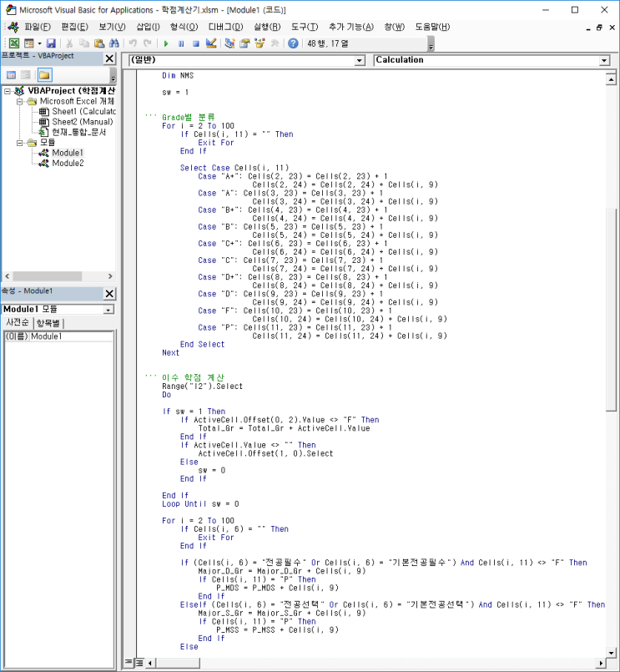The height and width of the screenshot is (672, 620).
Task: Click code editor scroll up arrow
Action: tap(611, 79)
